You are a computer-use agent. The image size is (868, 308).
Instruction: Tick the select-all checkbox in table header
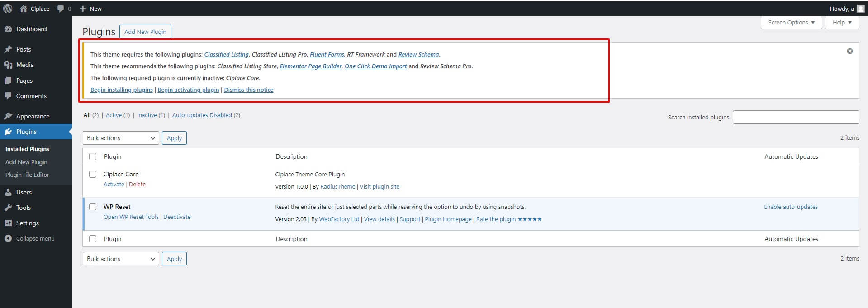[93, 156]
